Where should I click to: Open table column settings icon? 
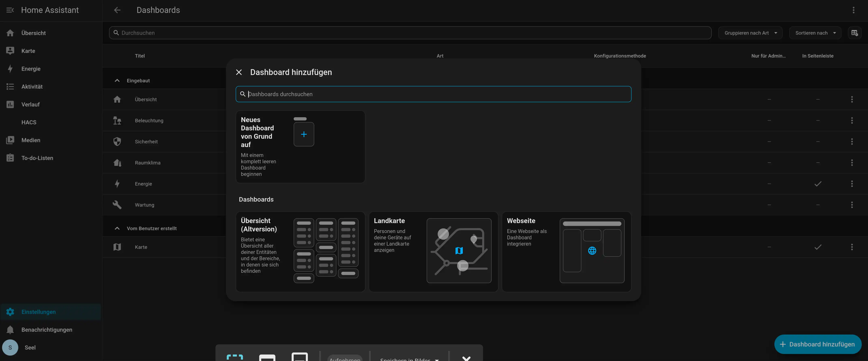855,33
